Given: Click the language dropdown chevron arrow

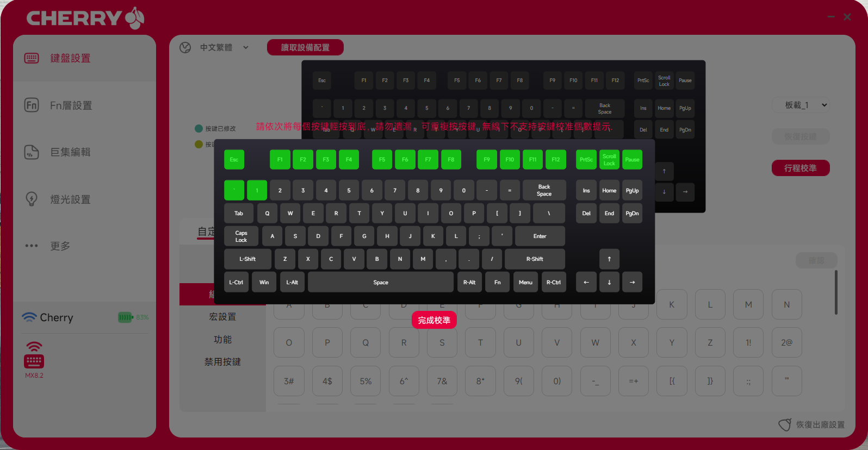Looking at the screenshot, I should click(246, 48).
